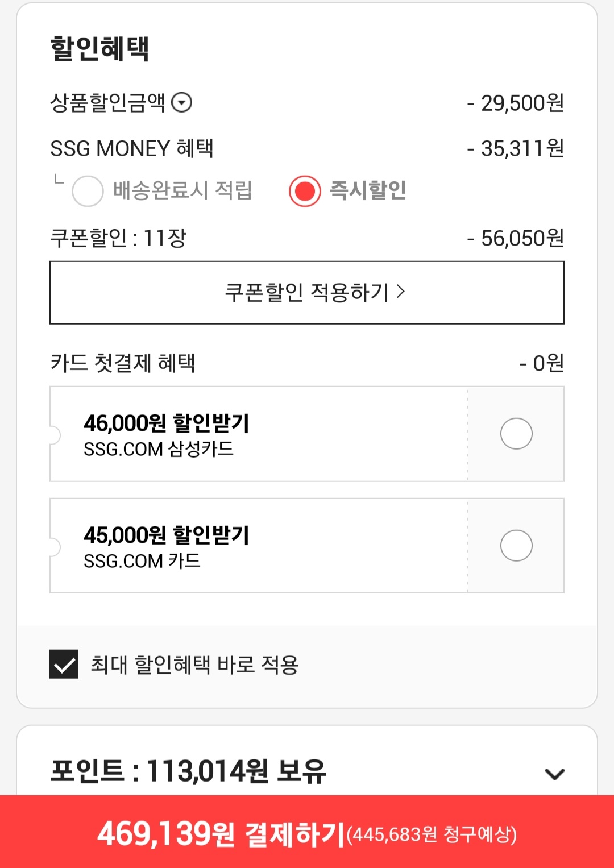Click the SSG MONEY 혜택 label
The image size is (614, 868).
132,148
